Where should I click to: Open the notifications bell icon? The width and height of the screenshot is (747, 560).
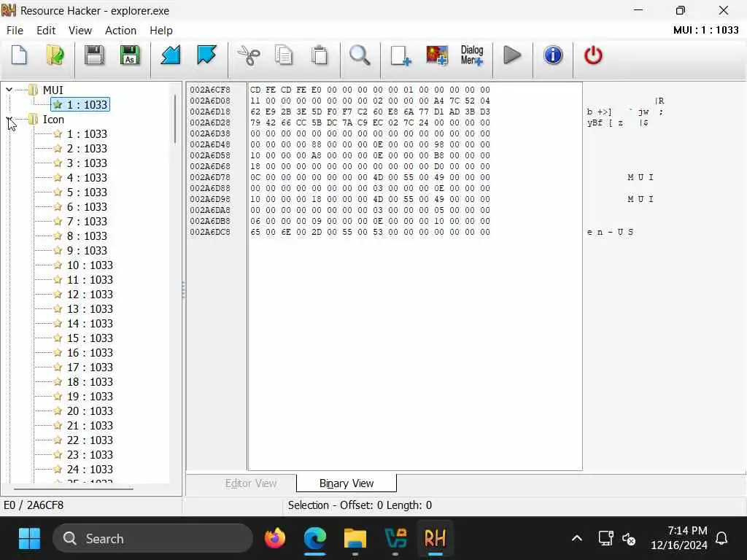coord(721,539)
